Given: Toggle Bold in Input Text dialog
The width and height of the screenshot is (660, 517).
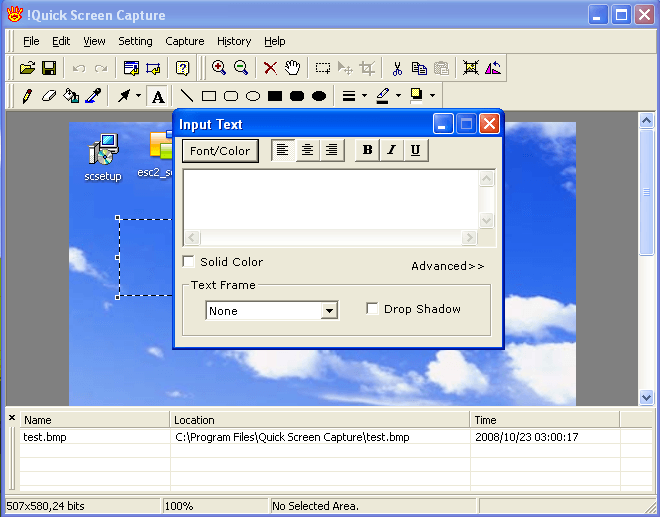Looking at the screenshot, I should tap(367, 150).
